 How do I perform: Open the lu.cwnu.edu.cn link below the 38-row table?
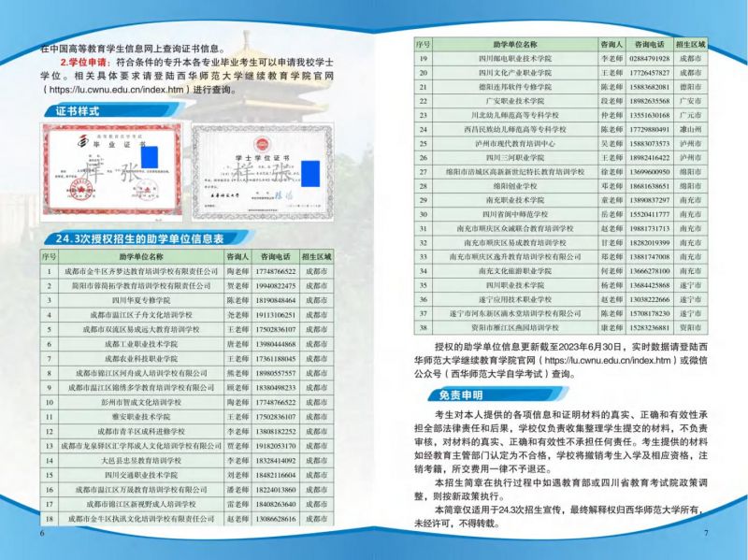pyautogui.click(x=607, y=361)
